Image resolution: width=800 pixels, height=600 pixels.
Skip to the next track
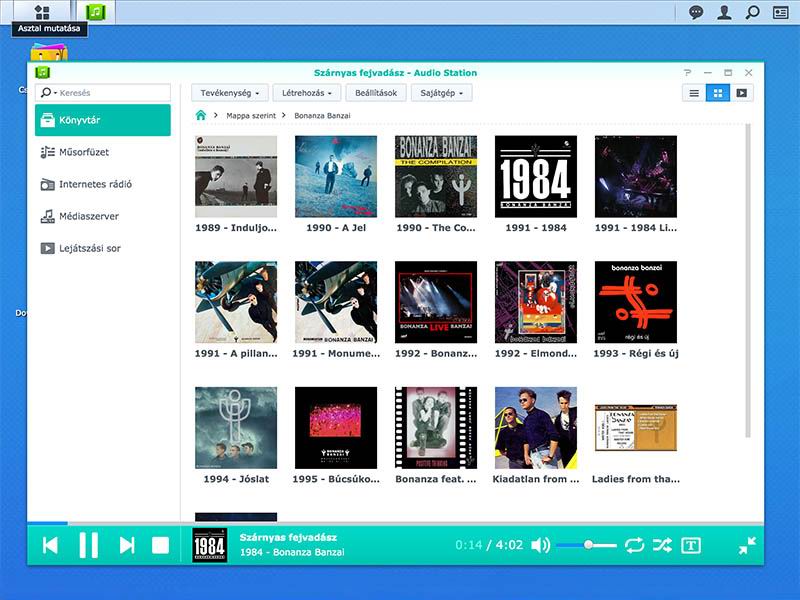127,545
